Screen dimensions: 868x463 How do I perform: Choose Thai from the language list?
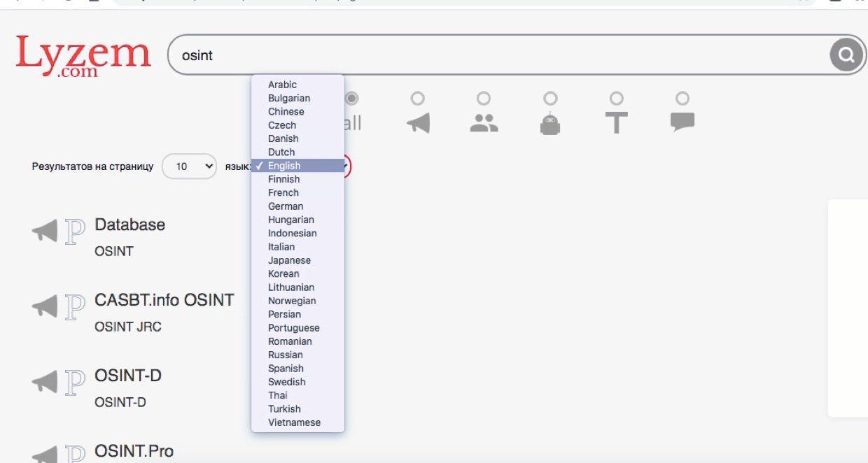click(x=297, y=396)
